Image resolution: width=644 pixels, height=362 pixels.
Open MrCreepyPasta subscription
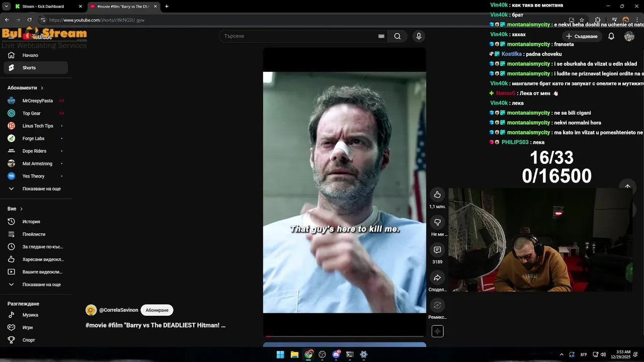coord(36,101)
